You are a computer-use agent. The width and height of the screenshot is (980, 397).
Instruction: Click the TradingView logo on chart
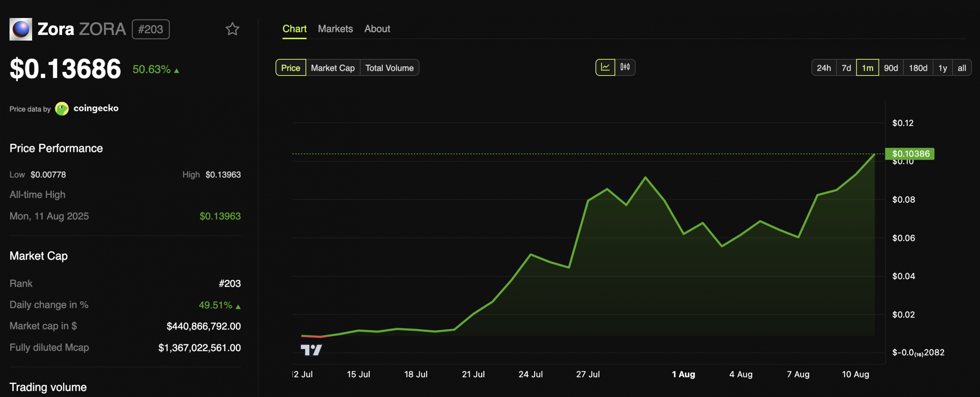311,350
